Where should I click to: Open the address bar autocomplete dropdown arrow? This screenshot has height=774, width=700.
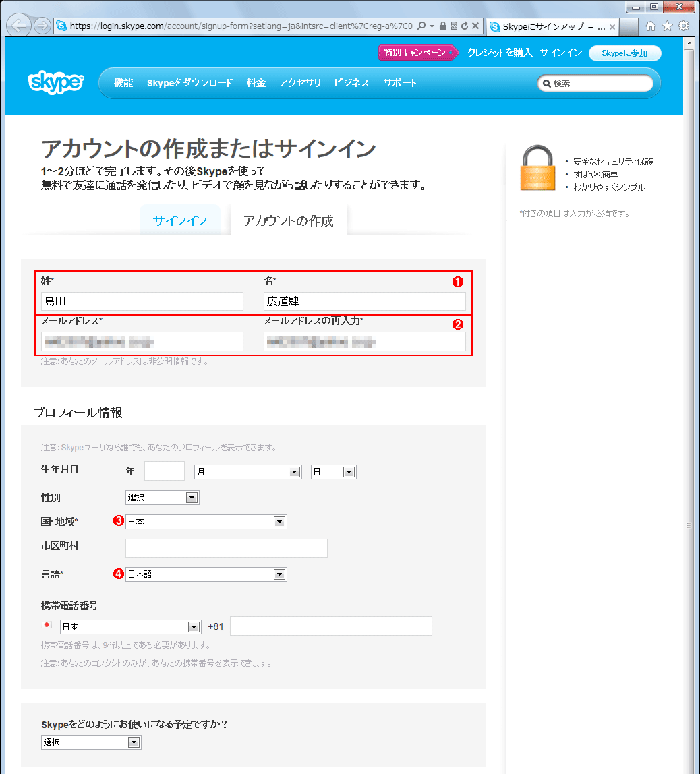[432, 26]
